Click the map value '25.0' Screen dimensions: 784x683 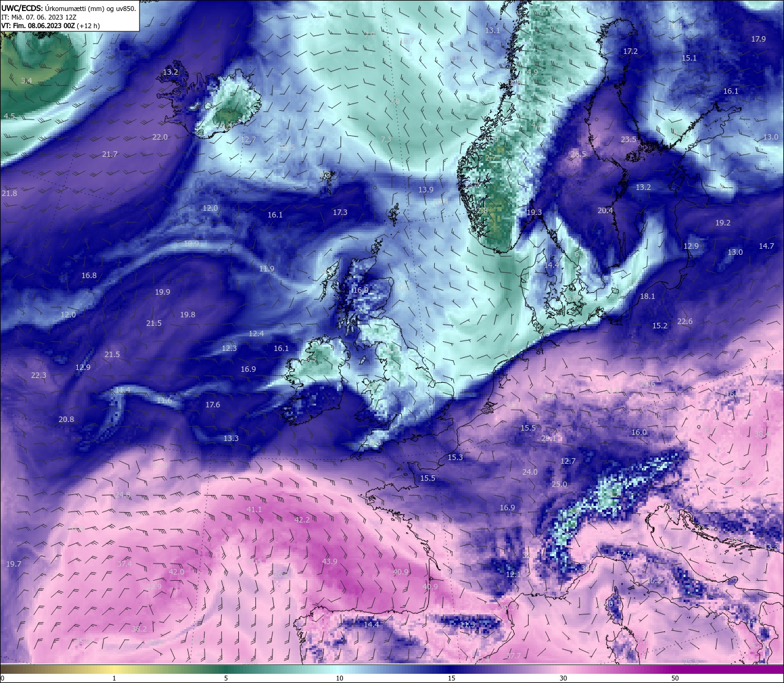[x=559, y=485]
